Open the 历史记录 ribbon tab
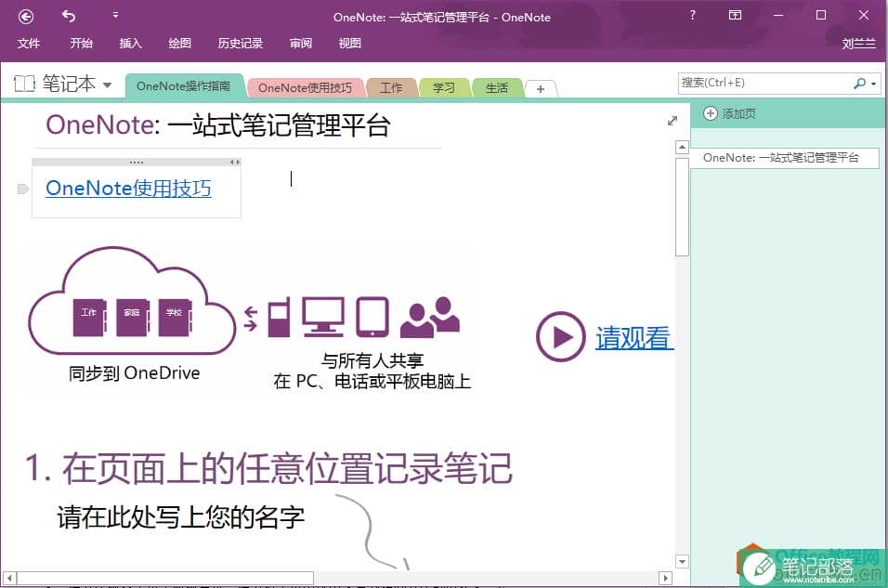Screen dimensions: 888x588 coord(241,43)
